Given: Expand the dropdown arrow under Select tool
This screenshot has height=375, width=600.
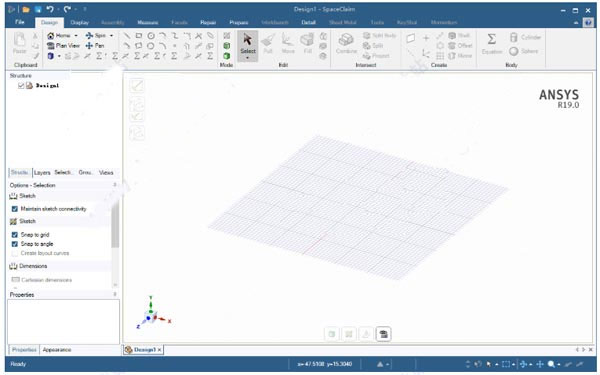Looking at the screenshot, I should [248, 58].
